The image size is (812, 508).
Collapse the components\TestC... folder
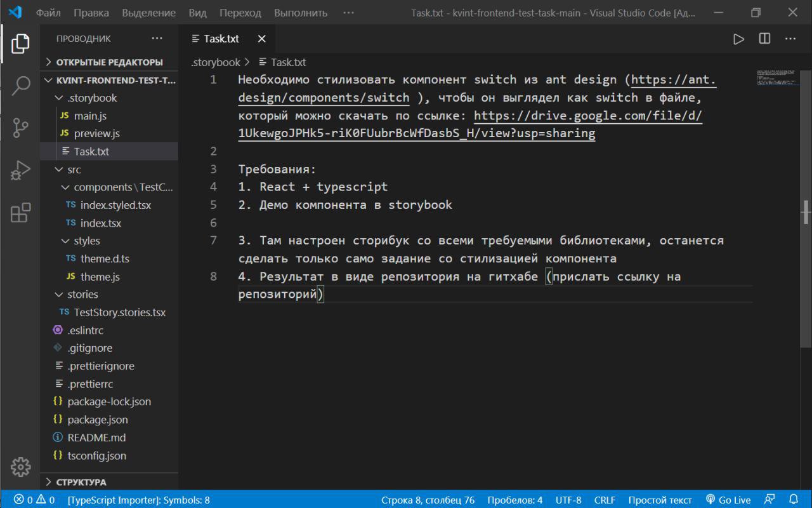tap(109, 187)
